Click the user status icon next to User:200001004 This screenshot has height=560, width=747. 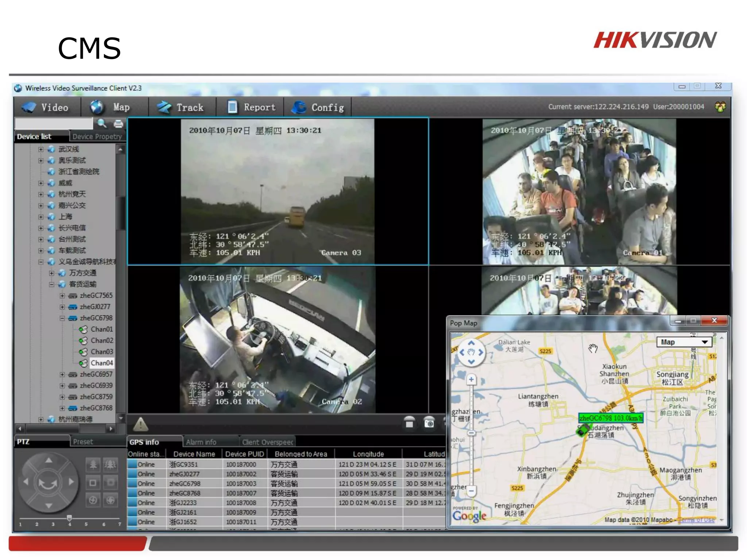720,107
